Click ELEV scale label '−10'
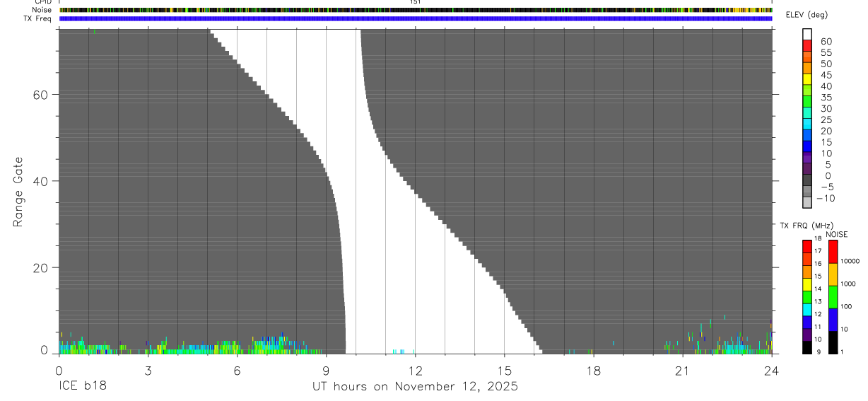This screenshot has height=401, width=868. tap(825, 198)
